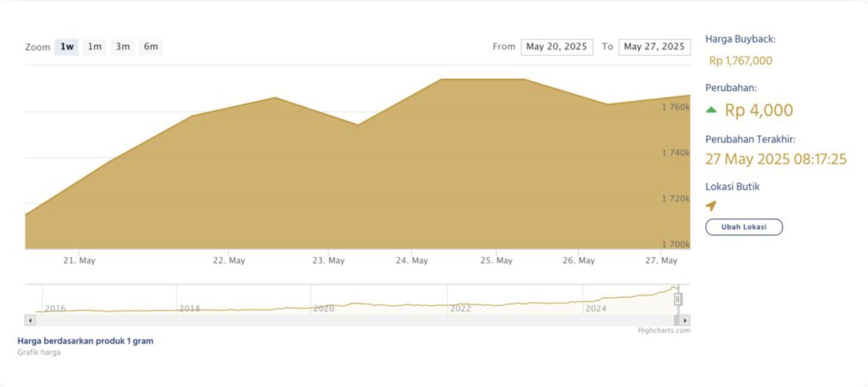Switch zoom to 1m
The height and width of the screenshot is (387, 868).
pyautogui.click(x=95, y=47)
